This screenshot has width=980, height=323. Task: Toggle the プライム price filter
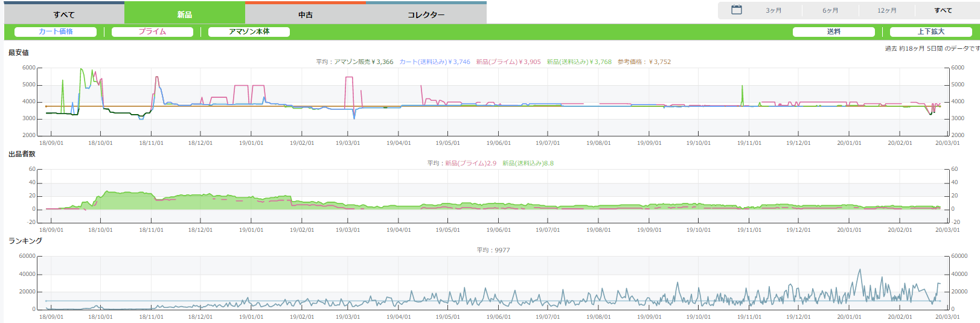tap(152, 32)
